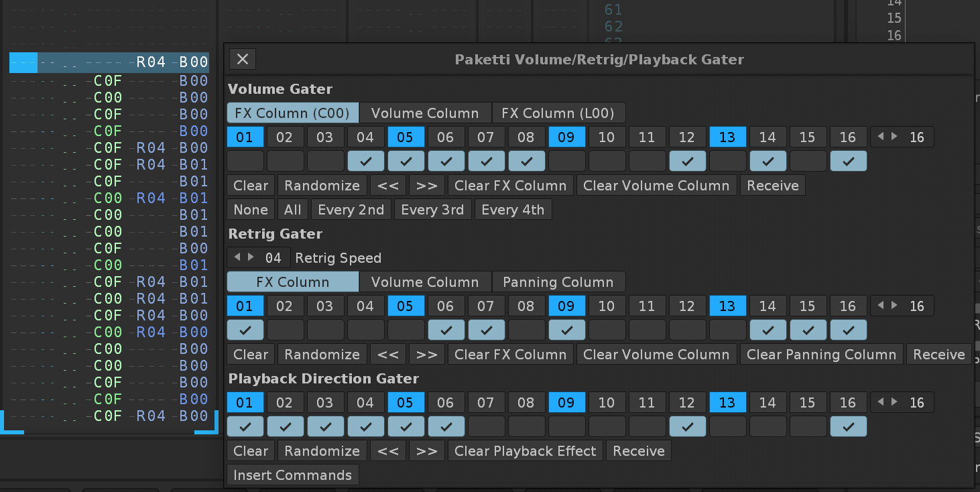980x492 pixels.
Task: Randomize the Volume Gater pattern
Action: [x=322, y=186]
